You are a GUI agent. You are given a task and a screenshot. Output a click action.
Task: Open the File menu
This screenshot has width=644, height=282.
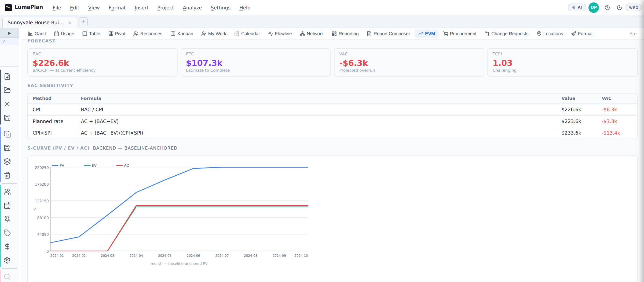tap(57, 8)
